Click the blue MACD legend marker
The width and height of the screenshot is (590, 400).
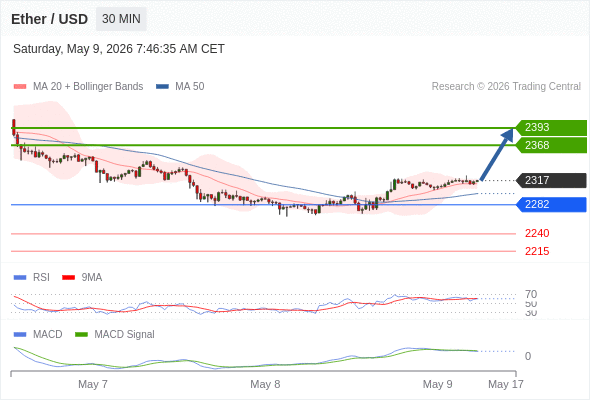(20, 335)
